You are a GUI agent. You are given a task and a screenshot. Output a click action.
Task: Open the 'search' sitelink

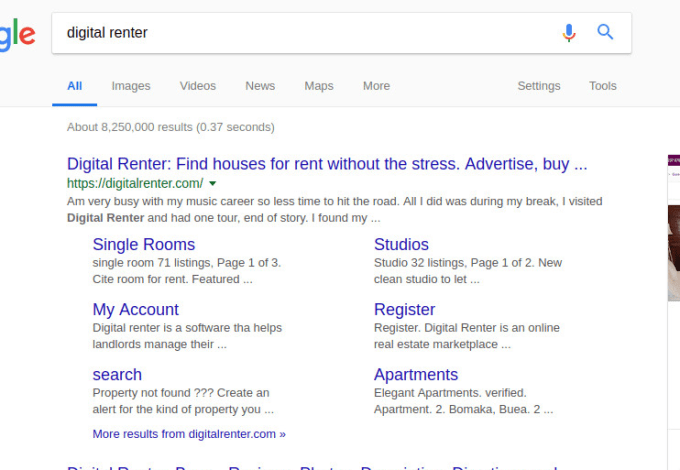[117, 375]
